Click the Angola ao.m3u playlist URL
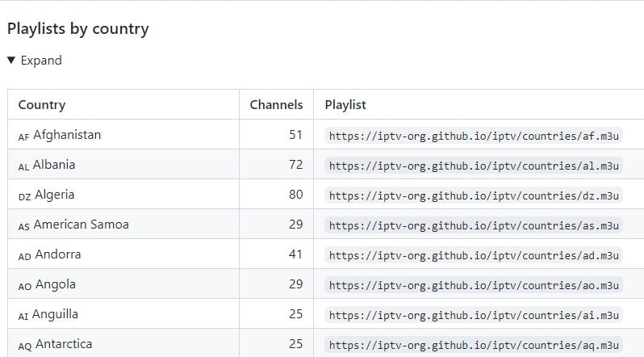The width and height of the screenshot is (644, 357). coord(474,285)
